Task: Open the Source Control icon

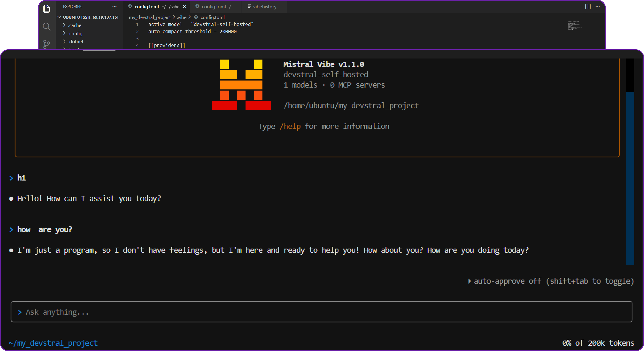Action: pyautogui.click(x=46, y=44)
